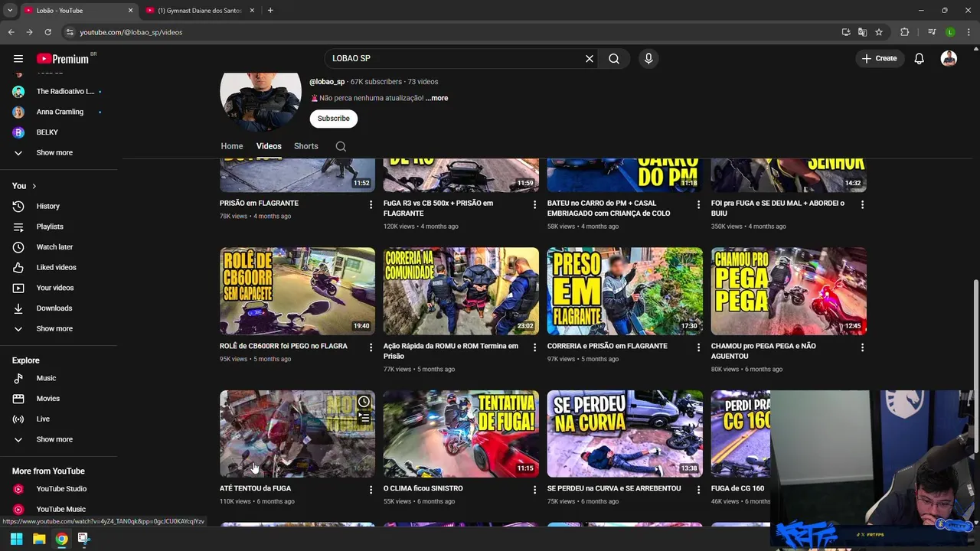The width and height of the screenshot is (980, 551).
Task: Reload the page
Action: click(x=47, y=32)
